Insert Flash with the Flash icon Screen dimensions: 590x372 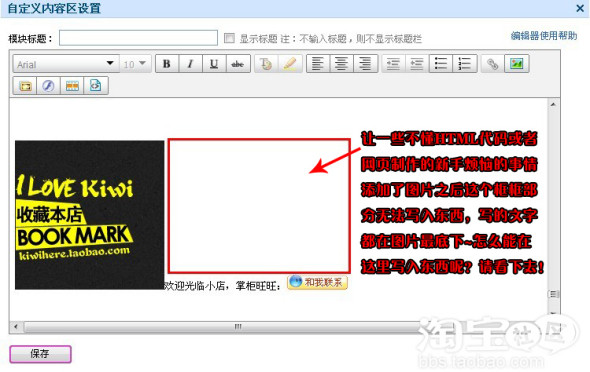[x=48, y=86]
